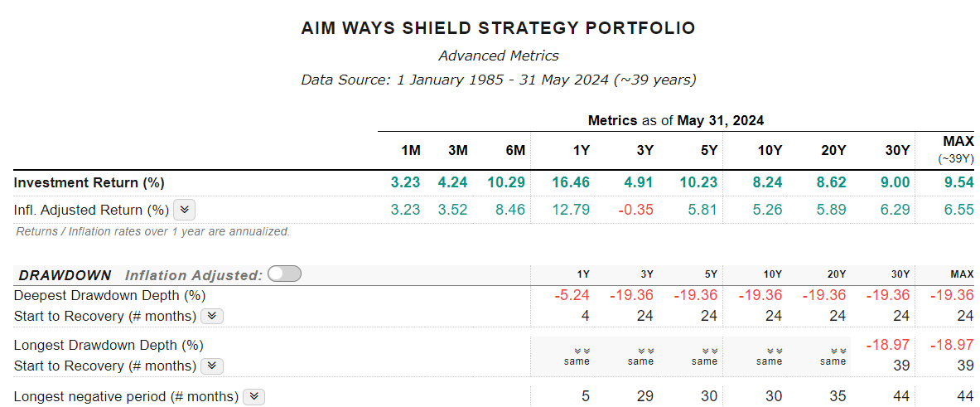Click the 1Y drawdown column header
This screenshot has height=407, width=980.
(x=582, y=274)
